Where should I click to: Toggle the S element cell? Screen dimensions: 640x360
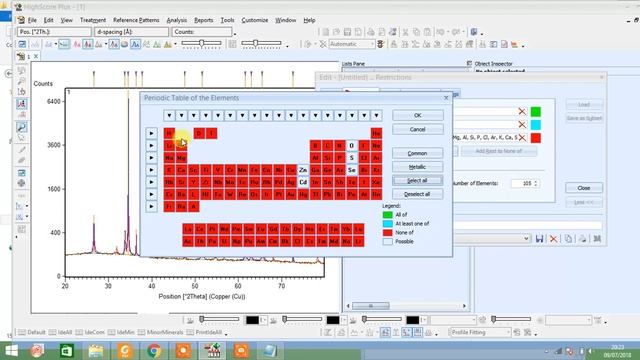(x=351, y=158)
